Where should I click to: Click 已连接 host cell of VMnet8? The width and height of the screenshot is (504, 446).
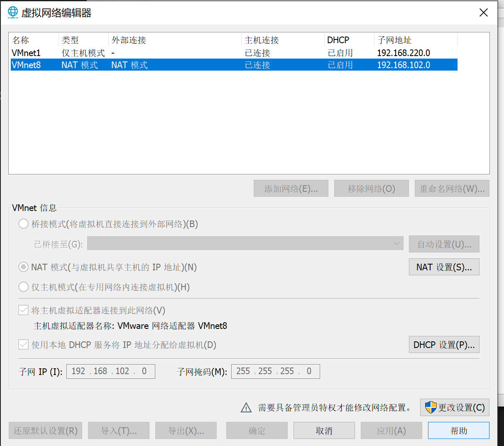pyautogui.click(x=257, y=65)
